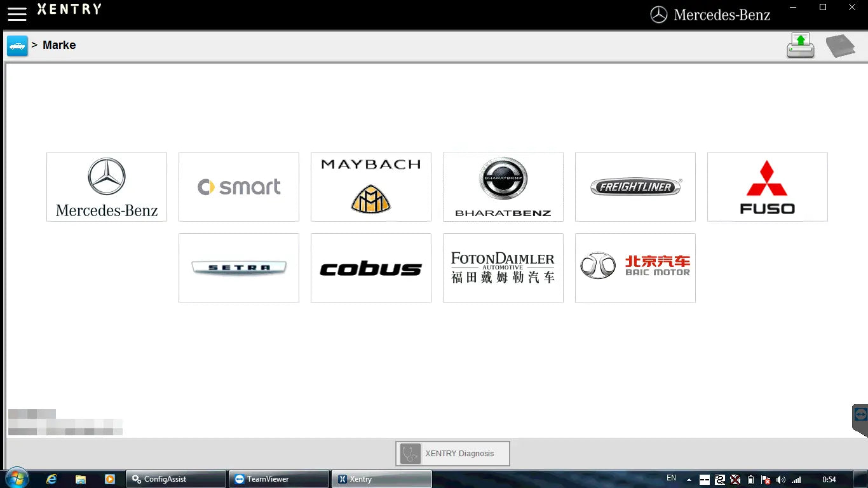Switch to the Xentry taskbar tab

381,478
